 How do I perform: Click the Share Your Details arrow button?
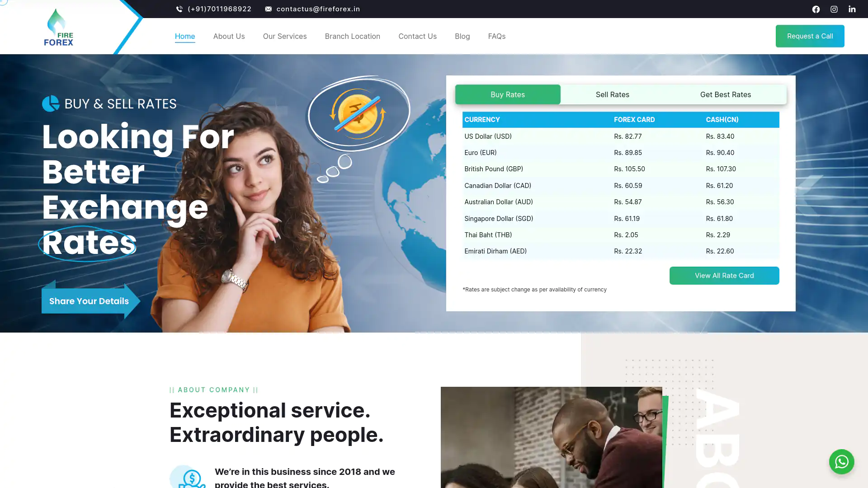pyautogui.click(x=89, y=301)
